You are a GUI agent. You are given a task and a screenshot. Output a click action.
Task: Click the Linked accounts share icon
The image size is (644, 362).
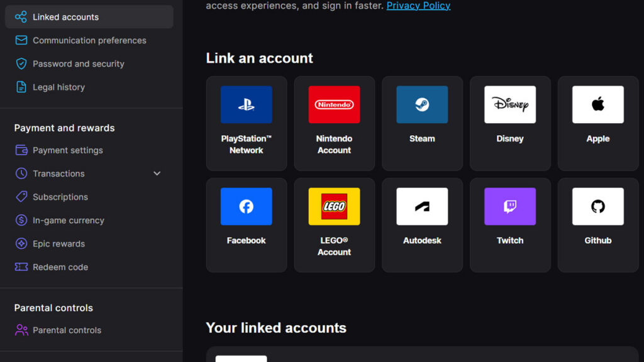coord(21,17)
